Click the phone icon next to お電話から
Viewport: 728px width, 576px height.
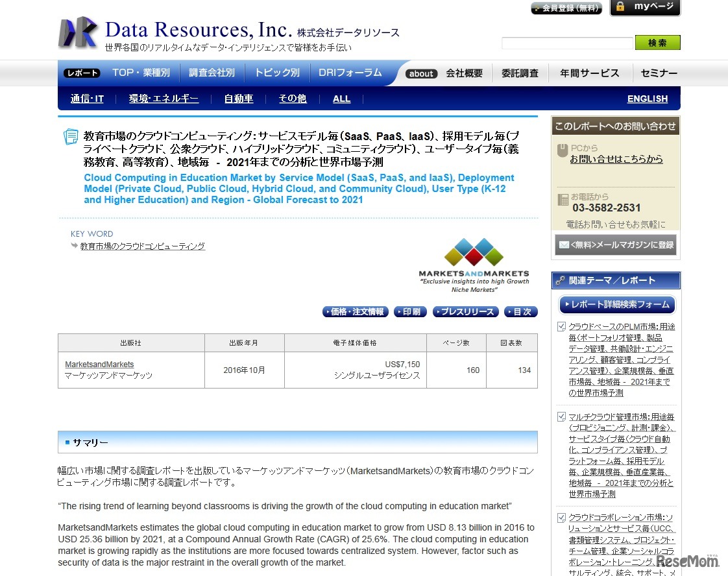(x=563, y=200)
